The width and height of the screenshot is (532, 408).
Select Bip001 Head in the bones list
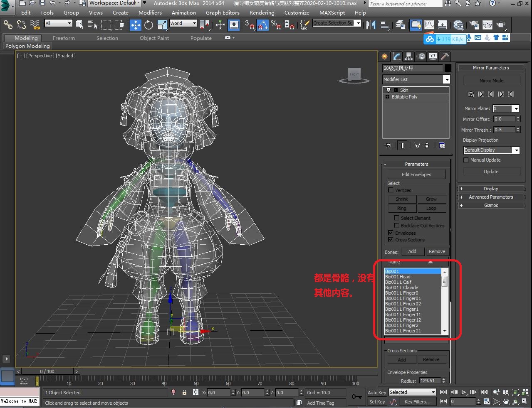398,276
